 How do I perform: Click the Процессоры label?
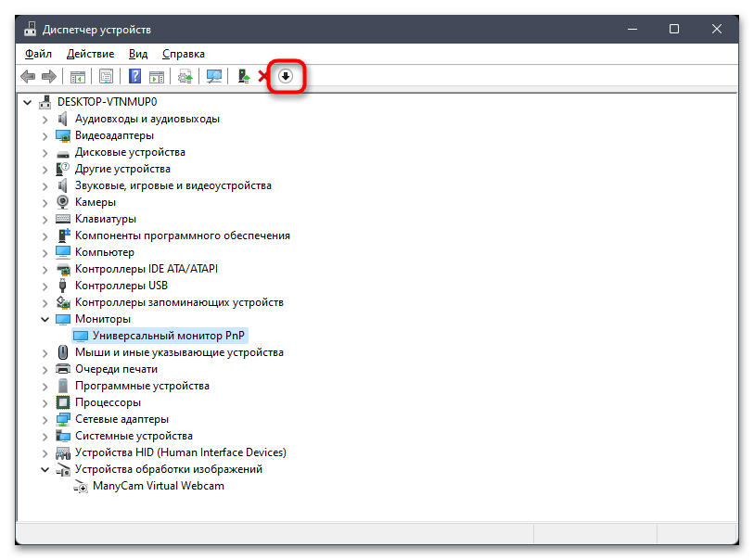click(x=108, y=402)
